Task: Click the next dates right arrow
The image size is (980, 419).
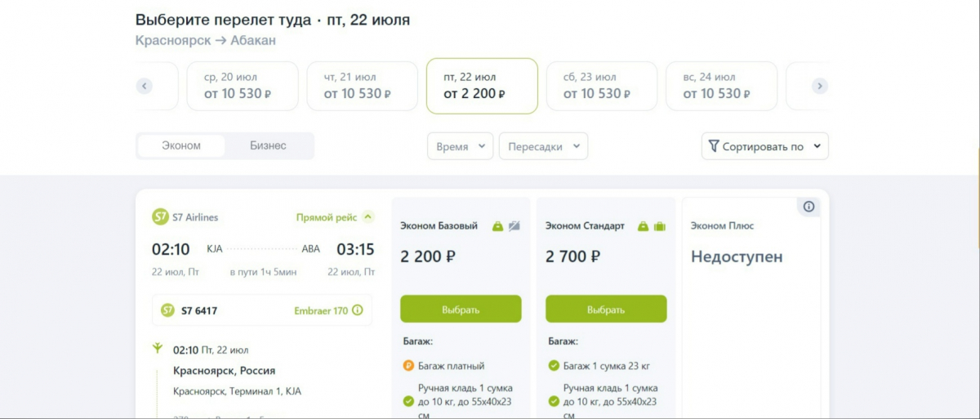Action: point(820,86)
